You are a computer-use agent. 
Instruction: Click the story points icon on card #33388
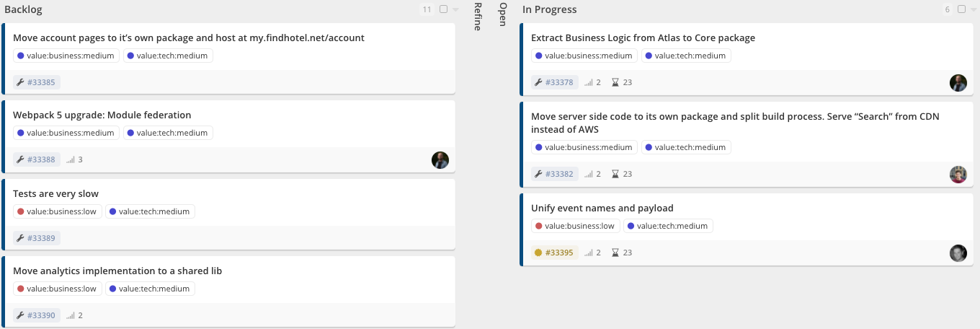click(x=71, y=160)
